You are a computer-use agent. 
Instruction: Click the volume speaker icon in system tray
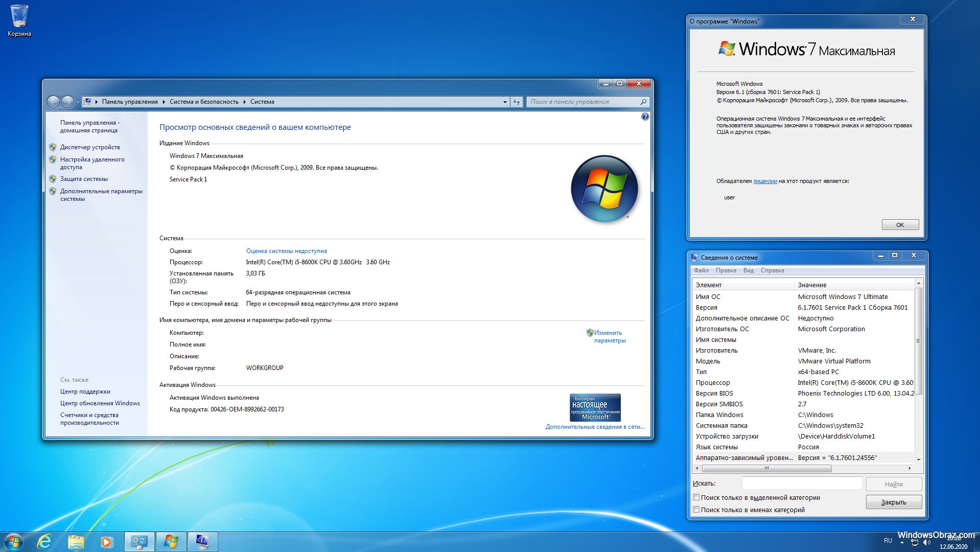(x=927, y=542)
